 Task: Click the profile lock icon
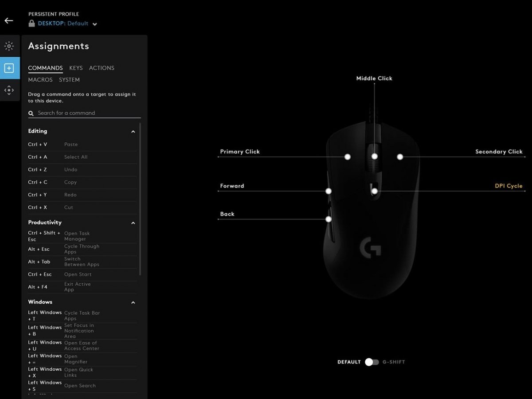32,23
